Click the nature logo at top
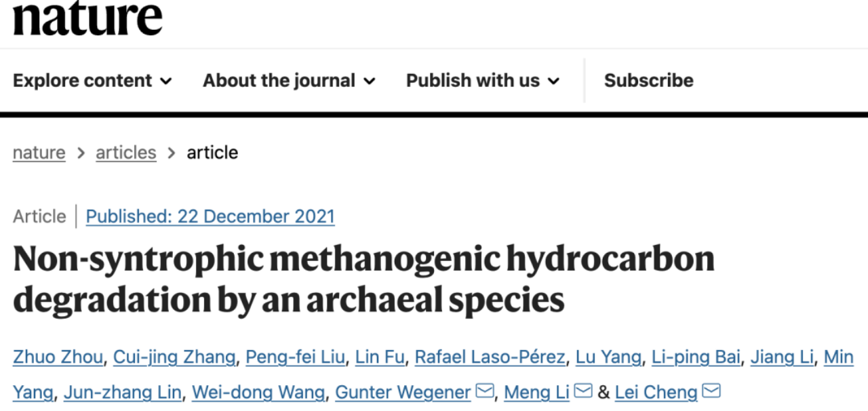This screenshot has width=868, height=411. (87, 18)
